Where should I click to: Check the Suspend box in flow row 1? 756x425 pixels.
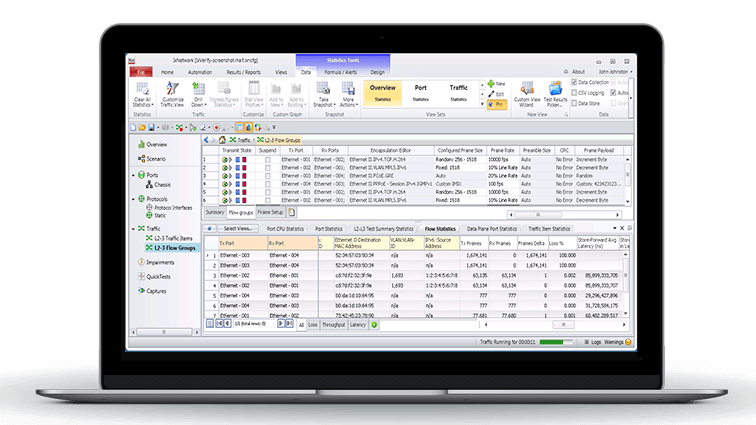[268, 160]
